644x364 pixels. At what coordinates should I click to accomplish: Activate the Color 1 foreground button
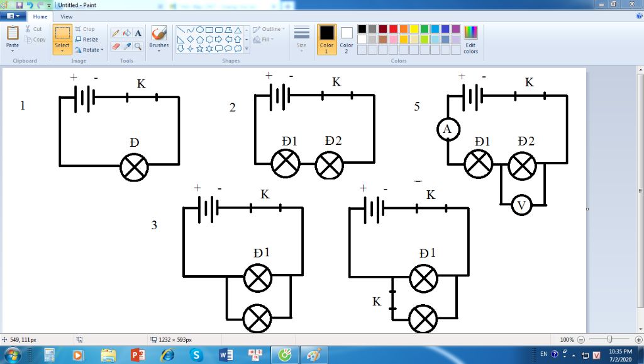click(x=326, y=40)
